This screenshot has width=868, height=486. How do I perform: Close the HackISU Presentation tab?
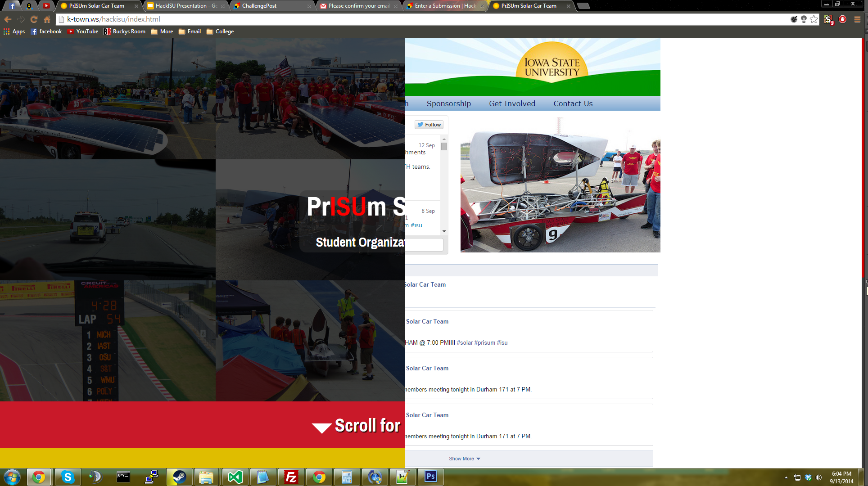[222, 6]
